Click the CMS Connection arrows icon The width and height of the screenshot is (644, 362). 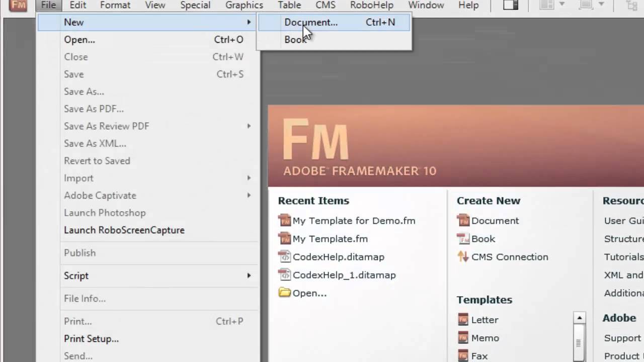(463, 257)
